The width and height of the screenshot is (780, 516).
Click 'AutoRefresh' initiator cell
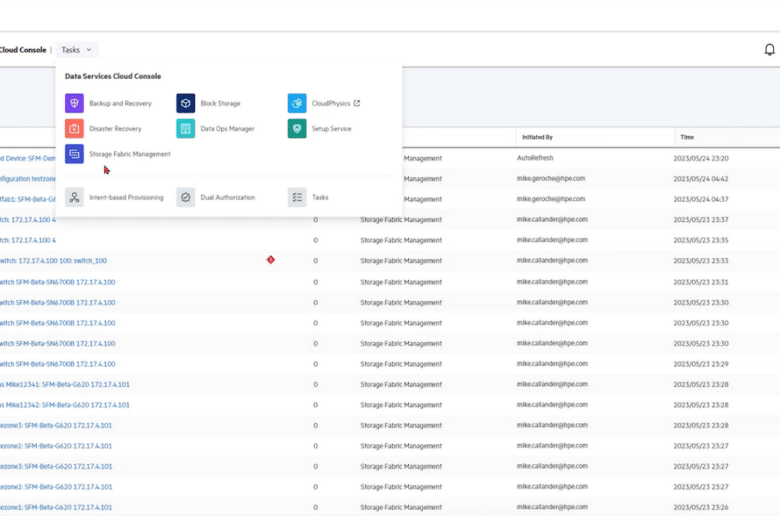point(535,158)
